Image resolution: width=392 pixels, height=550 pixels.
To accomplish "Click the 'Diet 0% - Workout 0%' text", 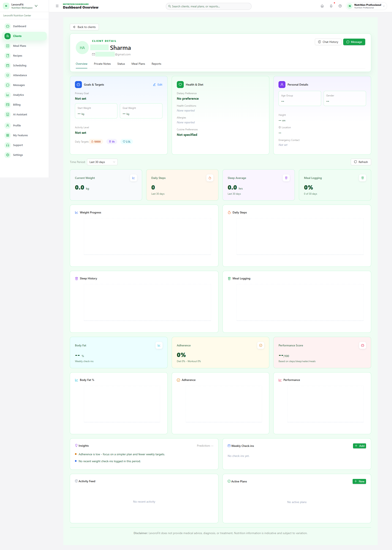I will (189, 361).
